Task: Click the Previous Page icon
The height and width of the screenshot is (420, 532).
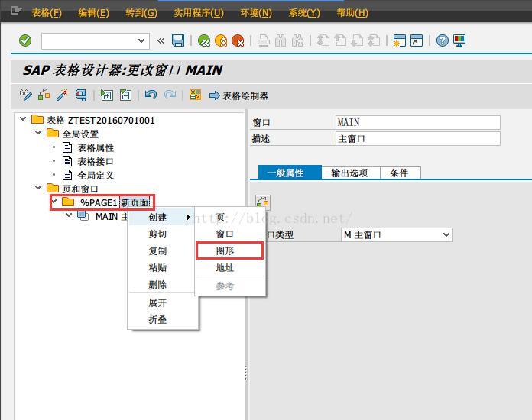Action: click(x=340, y=40)
